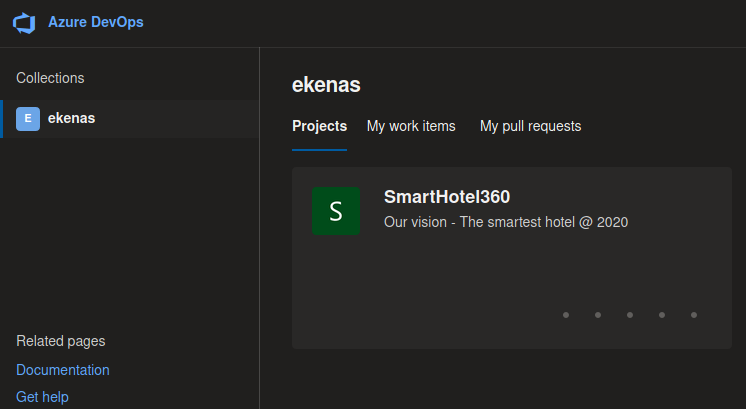Click the leftmost dot icon on project card
Viewport: 746px width, 409px height.
[x=566, y=315]
